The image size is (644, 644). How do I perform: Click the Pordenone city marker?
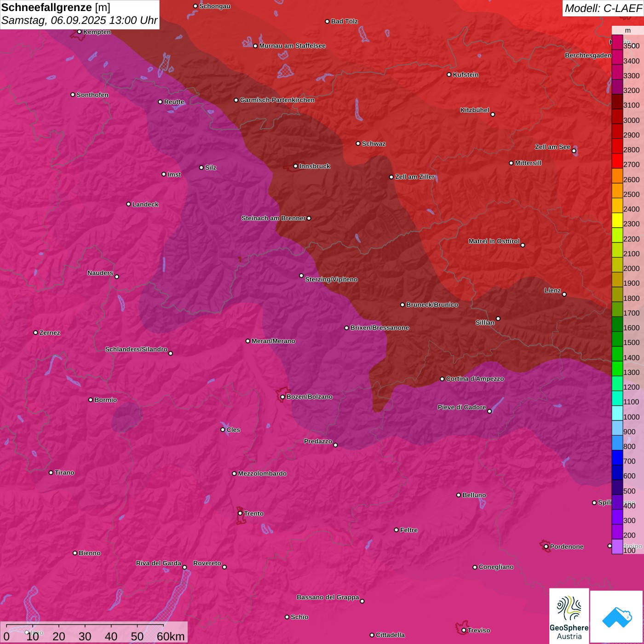pos(546,546)
